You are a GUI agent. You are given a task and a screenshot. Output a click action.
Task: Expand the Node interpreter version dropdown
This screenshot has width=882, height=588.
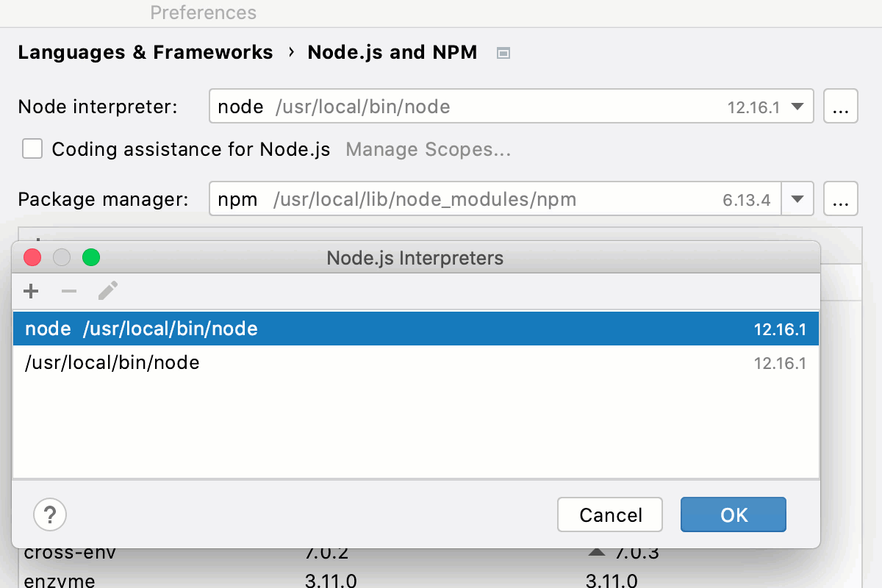click(x=797, y=106)
